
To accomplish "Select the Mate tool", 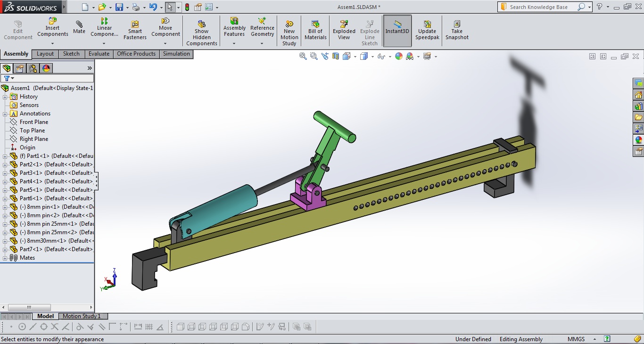I will (79, 27).
